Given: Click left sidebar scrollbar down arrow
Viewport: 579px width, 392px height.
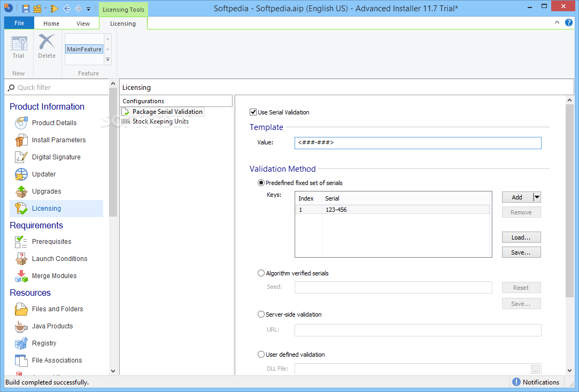Looking at the screenshot, I should coord(113,371).
